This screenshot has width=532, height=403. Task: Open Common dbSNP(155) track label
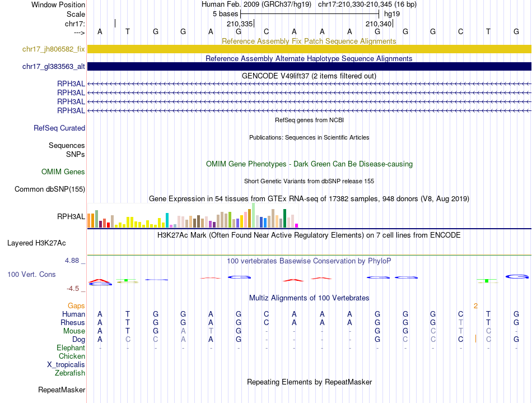click(50, 189)
